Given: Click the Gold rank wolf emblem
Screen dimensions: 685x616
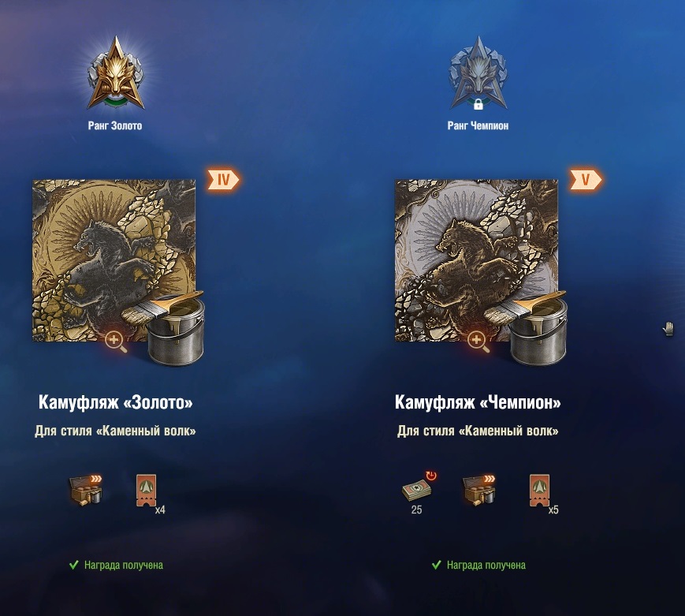Looking at the screenshot, I should click(116, 73).
